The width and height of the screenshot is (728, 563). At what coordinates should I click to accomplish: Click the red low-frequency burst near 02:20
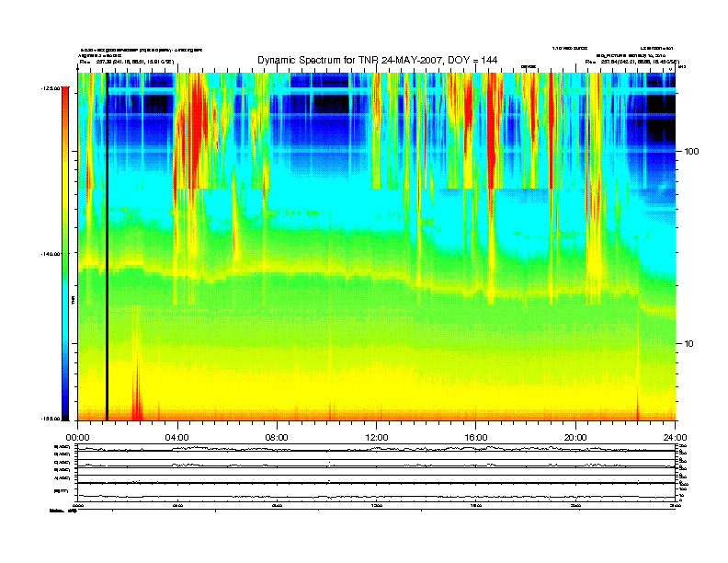[136, 395]
